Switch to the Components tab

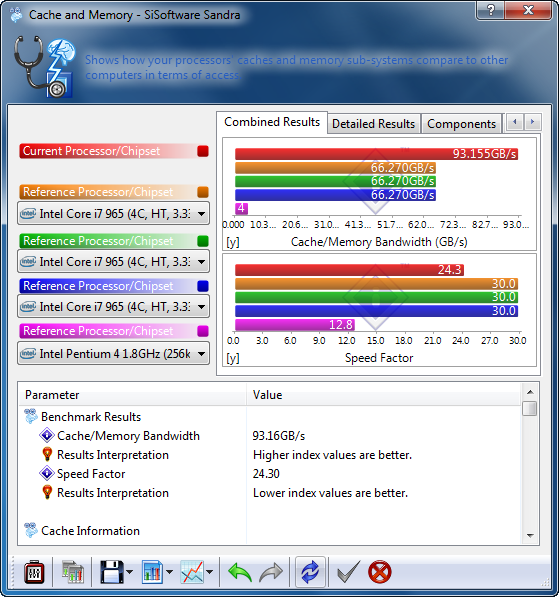coord(461,124)
